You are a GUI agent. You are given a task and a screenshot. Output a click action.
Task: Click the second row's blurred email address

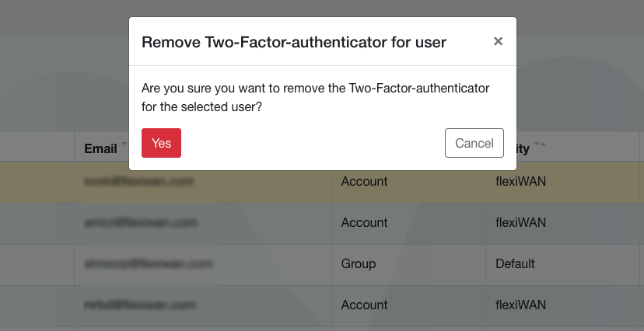point(139,223)
